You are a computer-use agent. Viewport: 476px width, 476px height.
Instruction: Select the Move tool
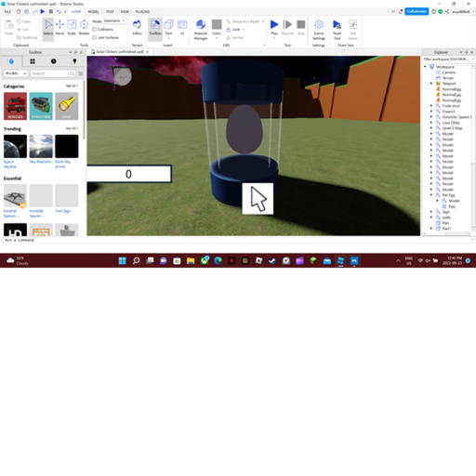(x=59, y=28)
